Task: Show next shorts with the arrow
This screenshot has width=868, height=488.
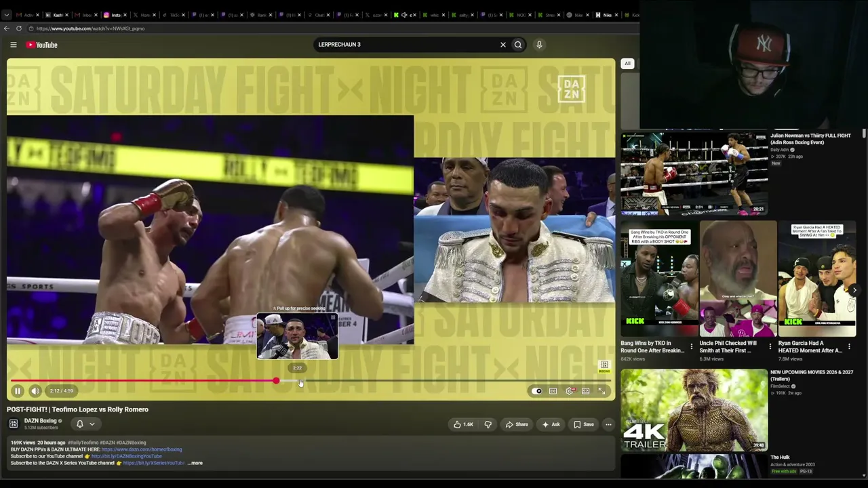Action: (x=854, y=290)
